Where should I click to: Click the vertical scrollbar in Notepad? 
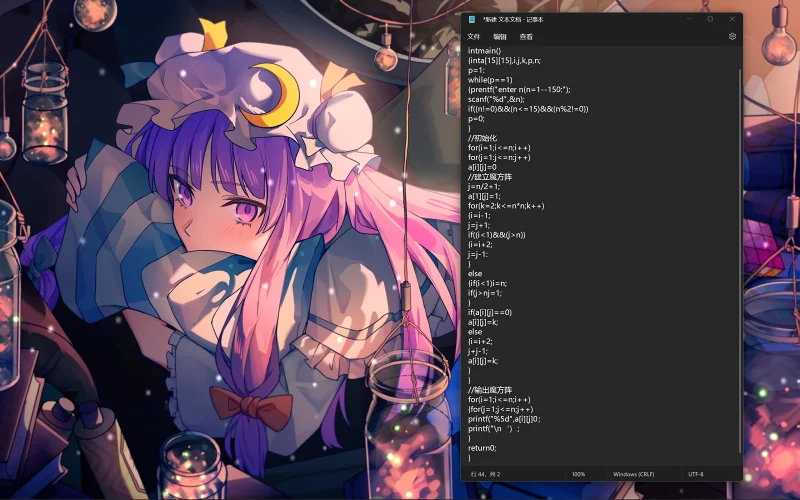(x=739, y=260)
